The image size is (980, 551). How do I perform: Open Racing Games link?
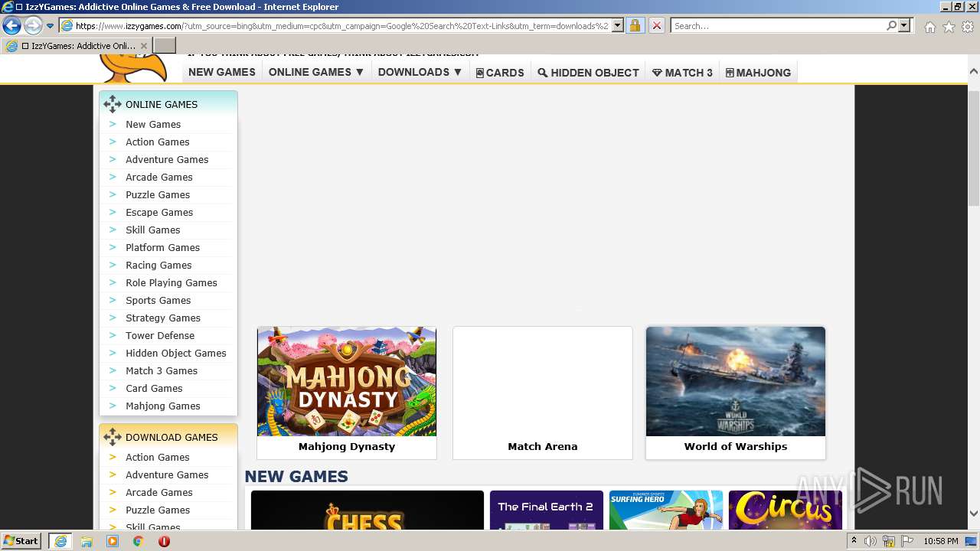click(x=158, y=265)
